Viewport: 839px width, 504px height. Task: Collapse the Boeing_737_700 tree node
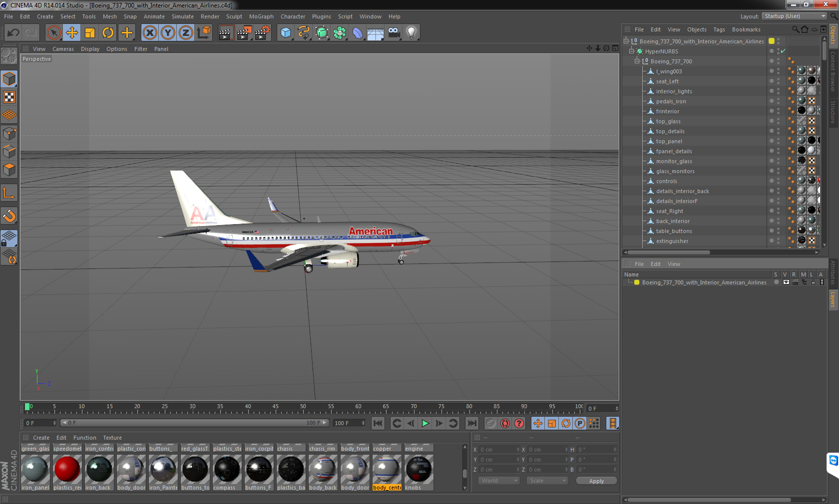tap(637, 61)
